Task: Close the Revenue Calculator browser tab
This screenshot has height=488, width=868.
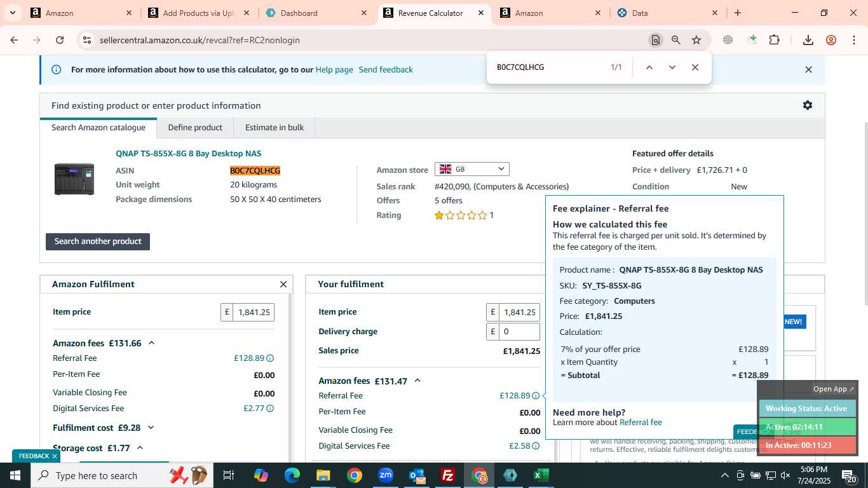Action: coord(481,13)
